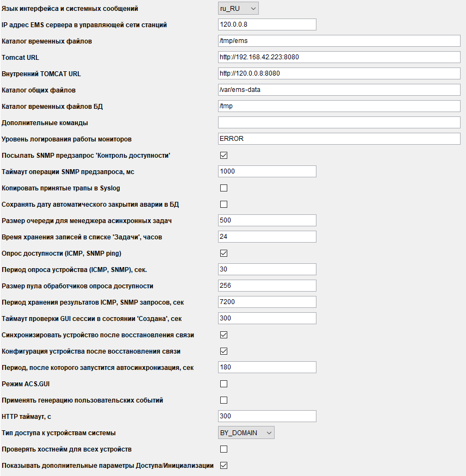Screen dimensions: 466x476
Task: Click the autosync period field showing 180
Action: point(266,367)
